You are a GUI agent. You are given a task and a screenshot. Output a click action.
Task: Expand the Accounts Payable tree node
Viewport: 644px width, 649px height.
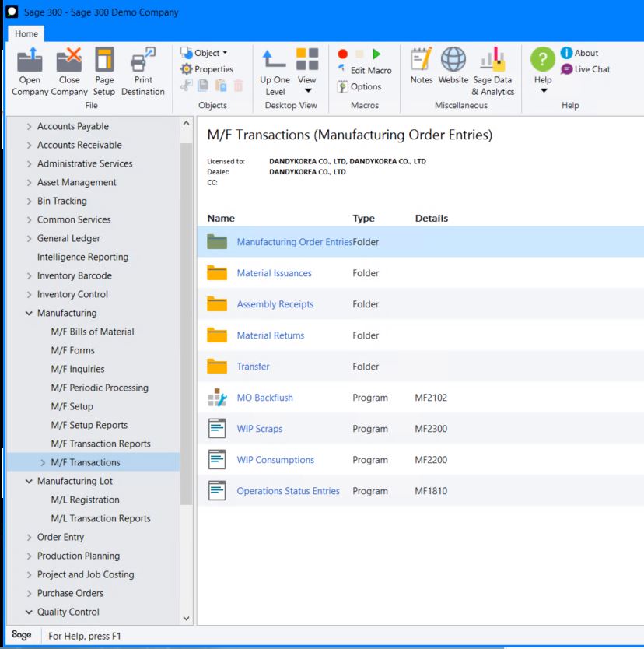(29, 126)
